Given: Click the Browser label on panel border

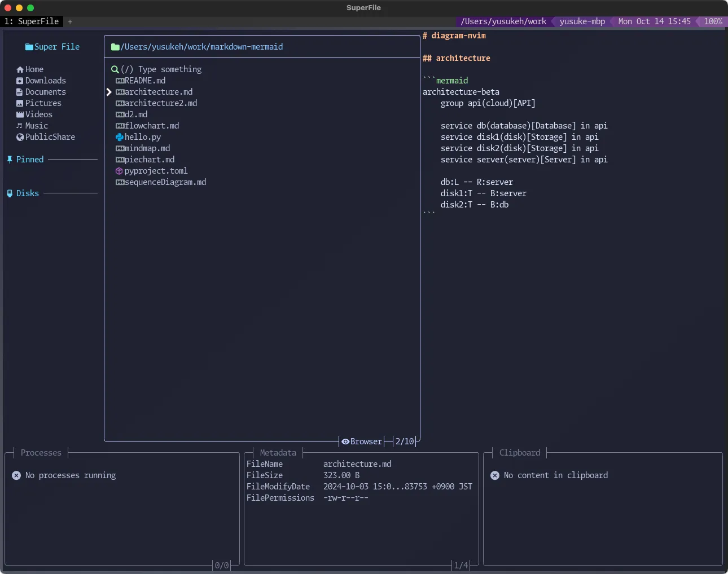Looking at the screenshot, I should [366, 441].
